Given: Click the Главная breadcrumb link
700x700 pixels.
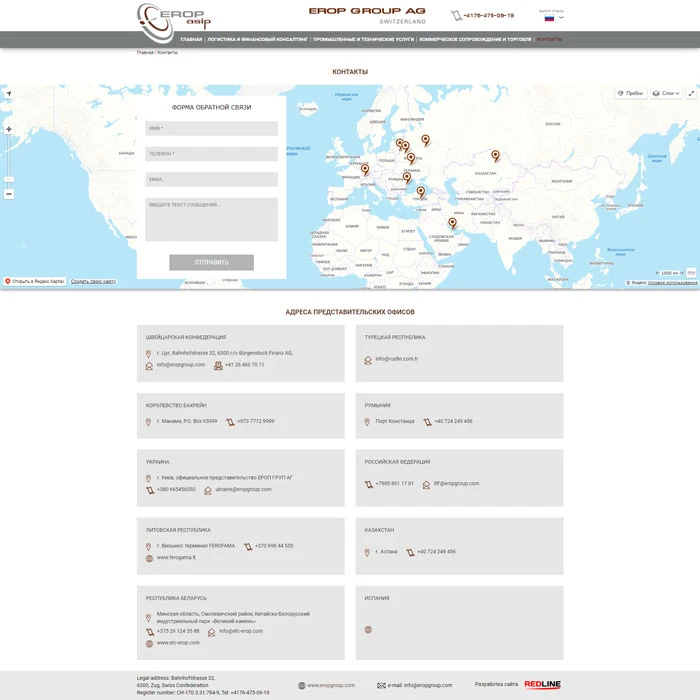Looking at the screenshot, I should [x=145, y=53].
